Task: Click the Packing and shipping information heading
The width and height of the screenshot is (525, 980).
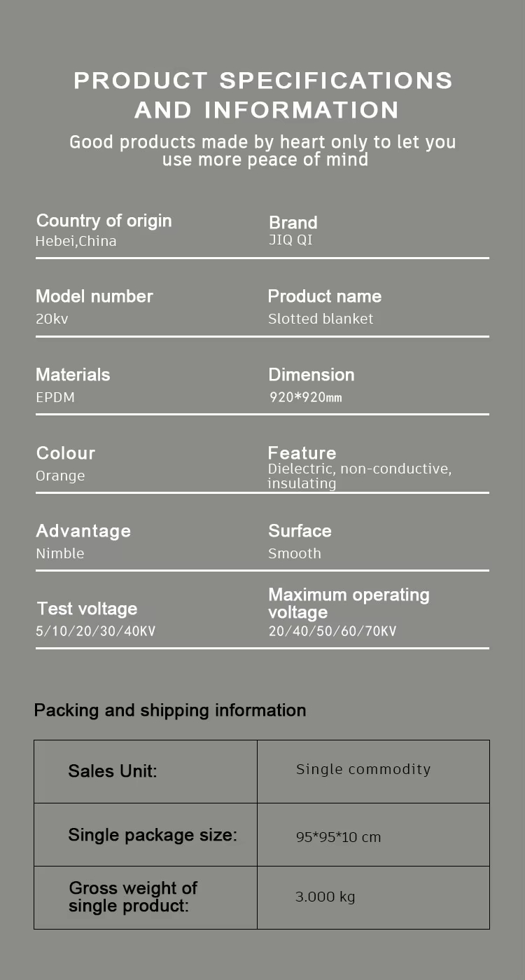Action: click(x=170, y=710)
